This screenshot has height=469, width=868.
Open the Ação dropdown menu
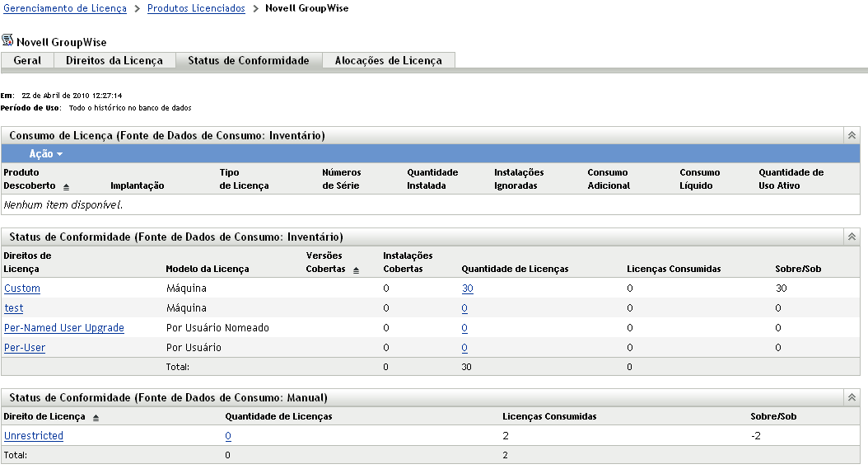point(45,154)
